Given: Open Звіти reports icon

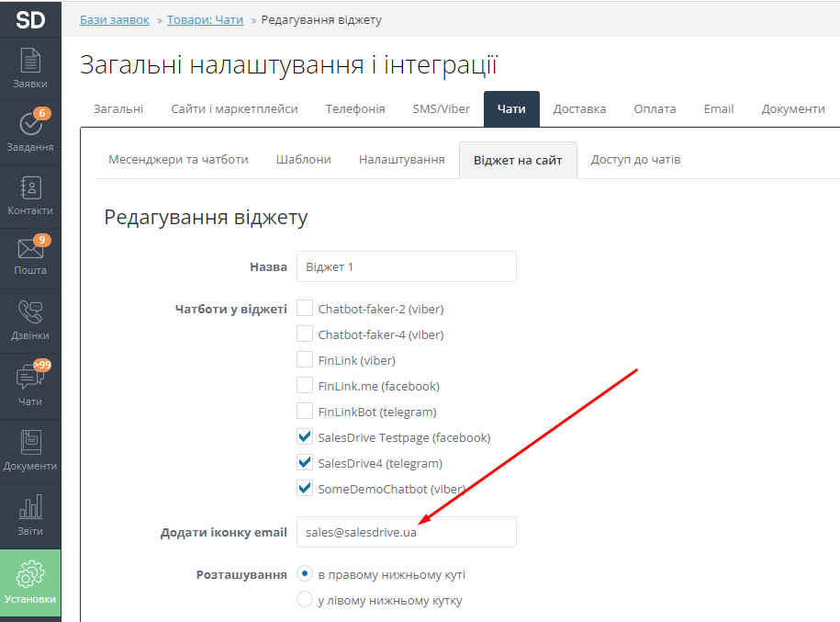Looking at the screenshot, I should click(30, 515).
